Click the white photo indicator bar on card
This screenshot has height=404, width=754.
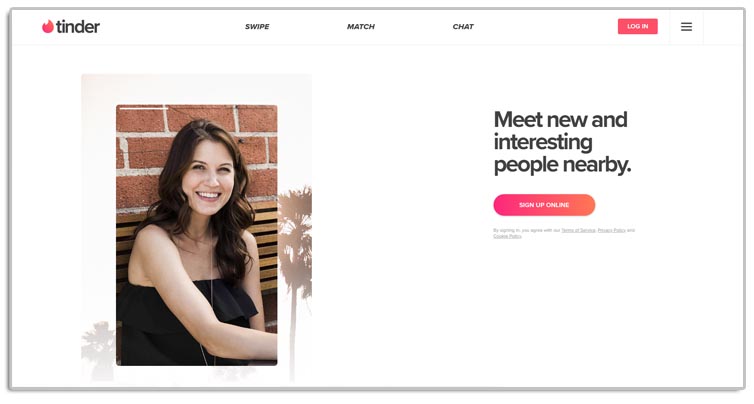144,108
